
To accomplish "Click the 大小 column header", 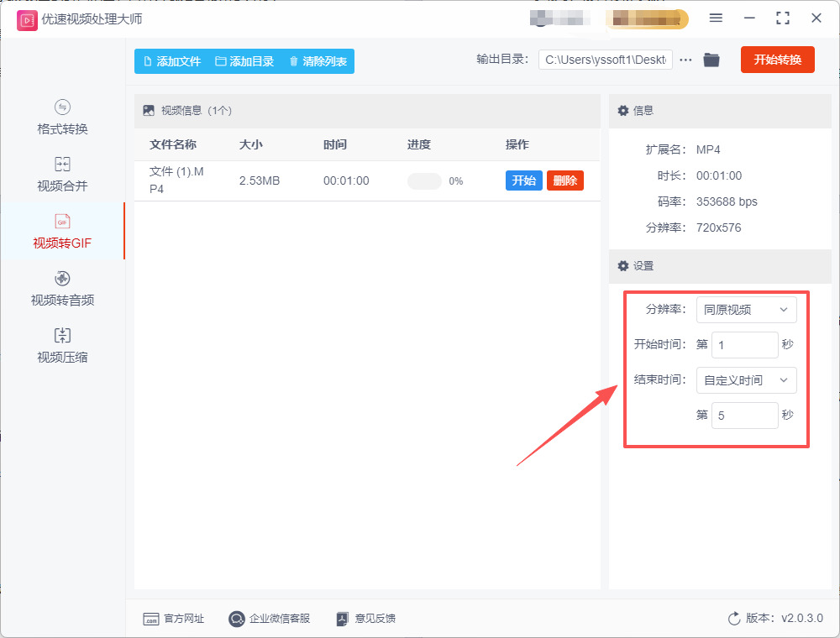I will pos(250,144).
